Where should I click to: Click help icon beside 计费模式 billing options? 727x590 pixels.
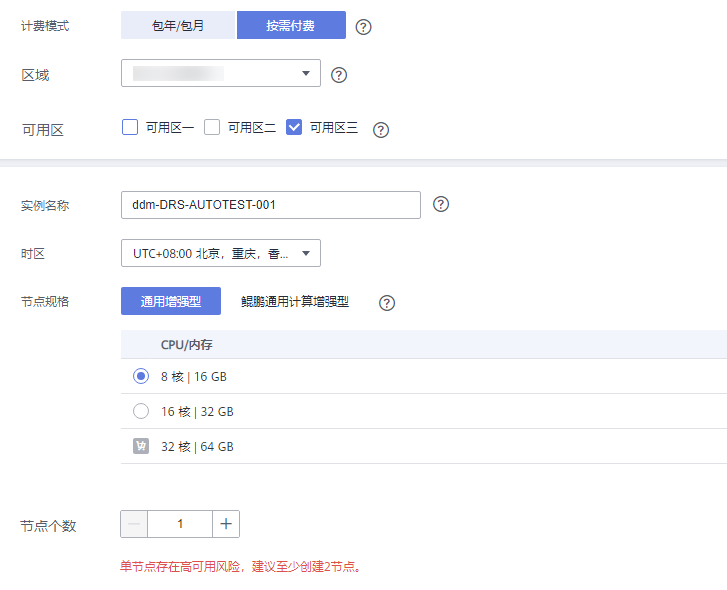pyautogui.click(x=363, y=26)
